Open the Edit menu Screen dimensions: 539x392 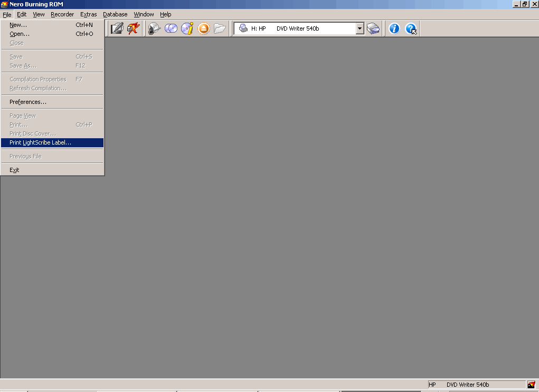(x=22, y=14)
